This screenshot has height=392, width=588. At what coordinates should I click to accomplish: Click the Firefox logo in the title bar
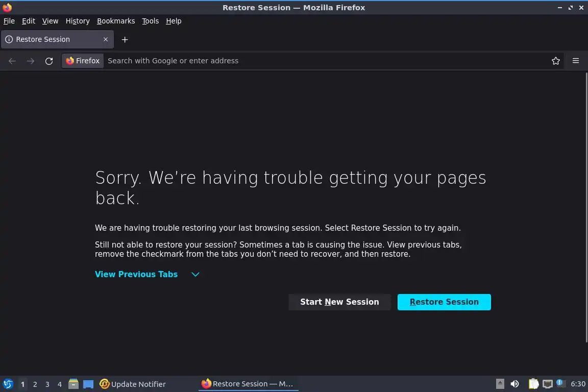click(x=7, y=8)
